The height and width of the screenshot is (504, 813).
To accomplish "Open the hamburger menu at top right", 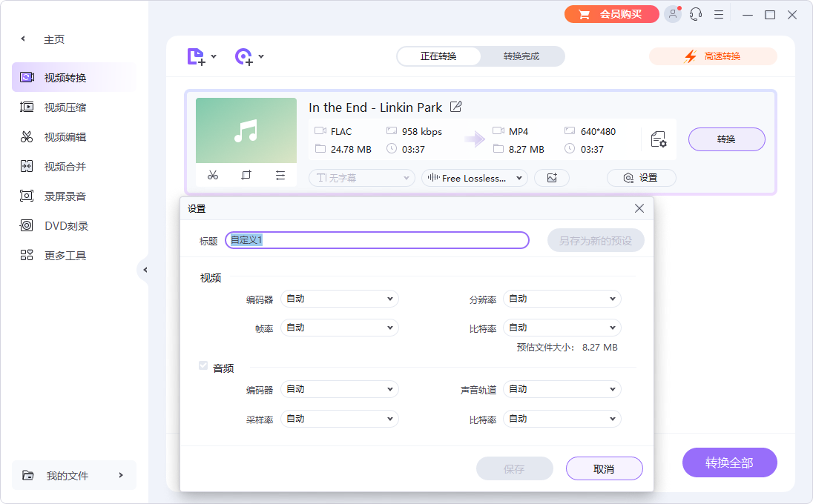I will 718,14.
